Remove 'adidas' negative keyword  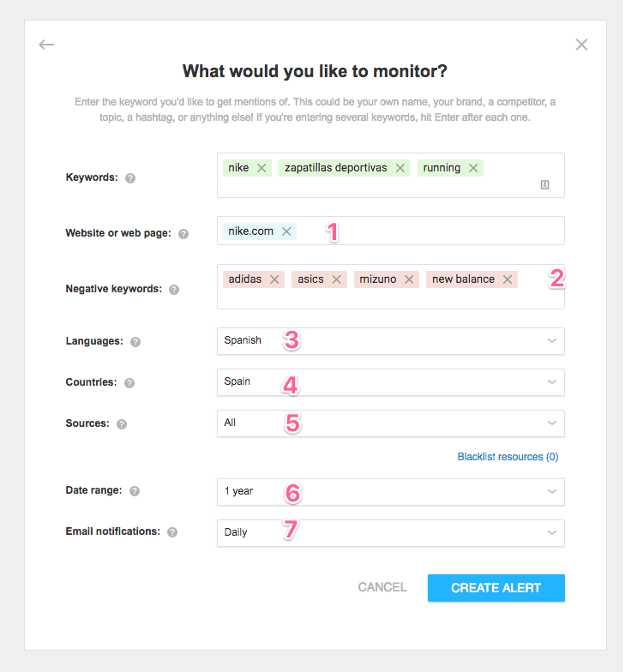[274, 279]
